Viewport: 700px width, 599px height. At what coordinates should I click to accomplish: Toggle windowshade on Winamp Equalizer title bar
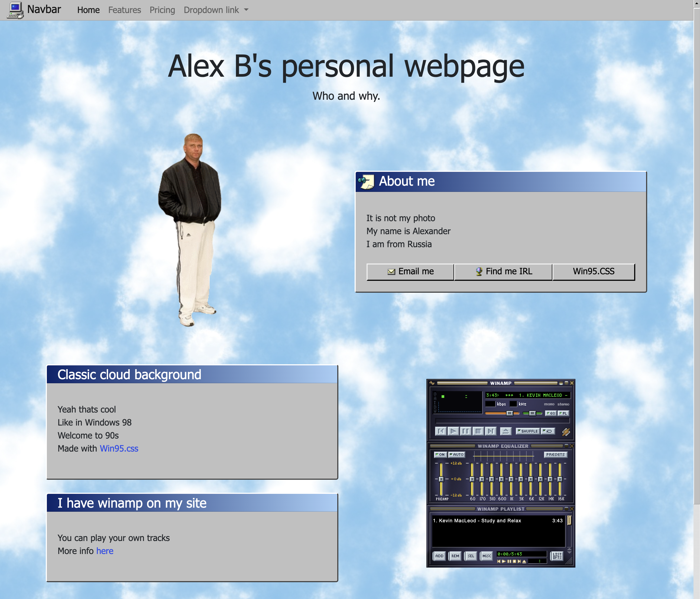click(x=566, y=446)
